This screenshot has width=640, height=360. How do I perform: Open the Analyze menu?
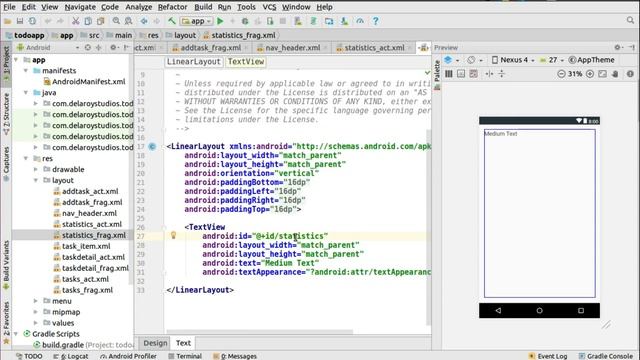tap(138, 7)
